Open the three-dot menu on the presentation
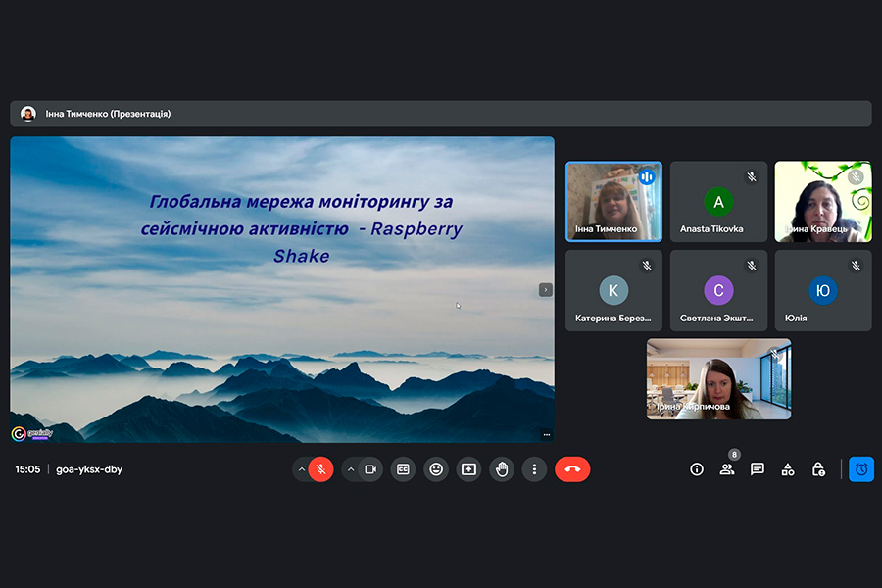 pos(546,435)
